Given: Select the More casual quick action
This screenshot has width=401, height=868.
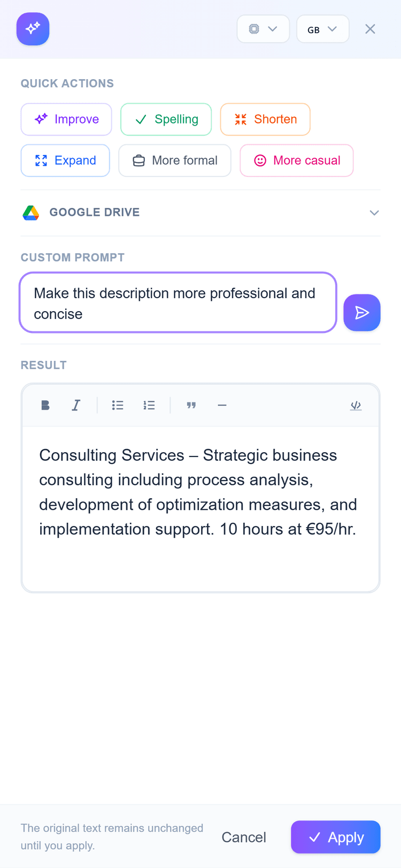Looking at the screenshot, I should (296, 160).
